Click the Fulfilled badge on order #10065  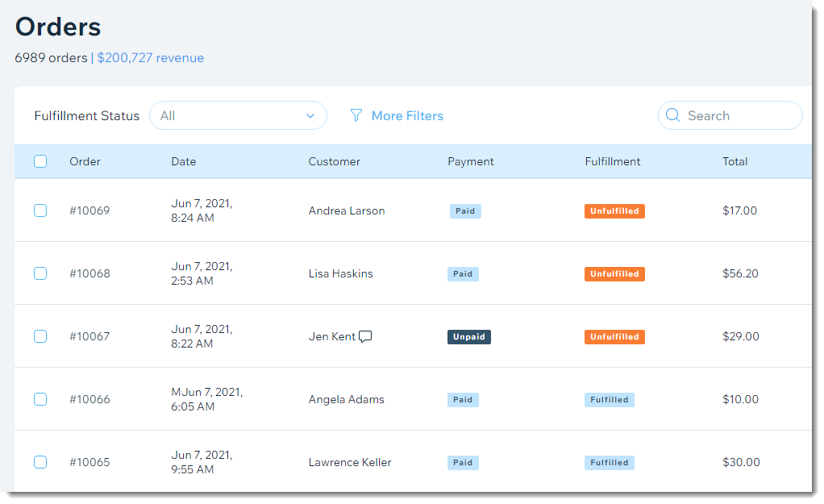click(x=609, y=463)
